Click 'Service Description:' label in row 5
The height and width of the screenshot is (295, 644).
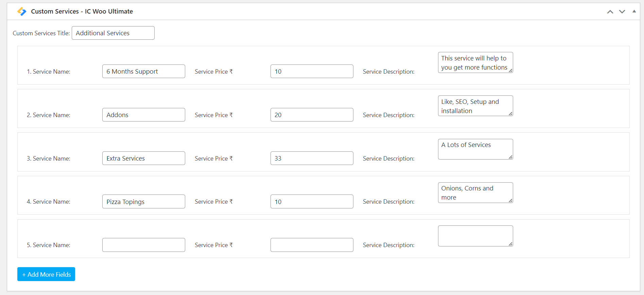click(x=389, y=245)
